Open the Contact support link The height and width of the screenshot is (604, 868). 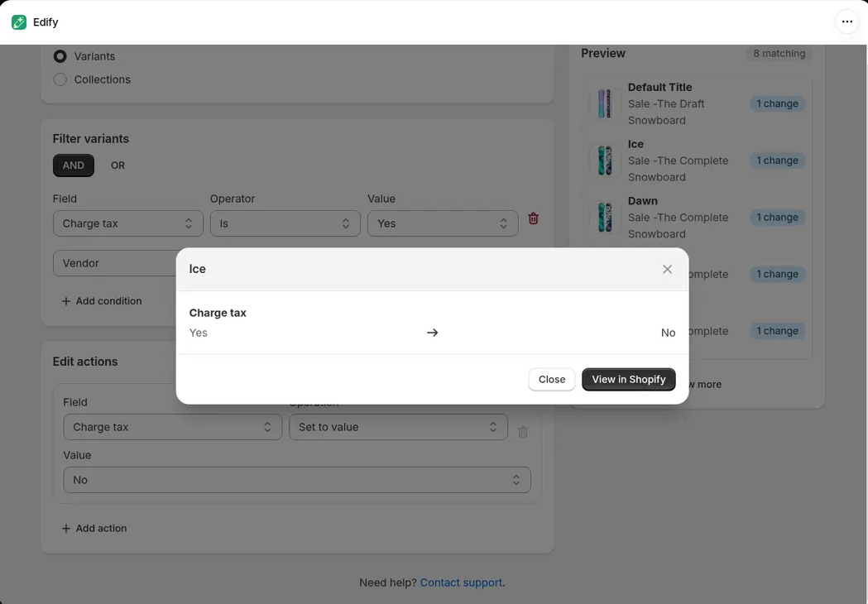coord(461,583)
